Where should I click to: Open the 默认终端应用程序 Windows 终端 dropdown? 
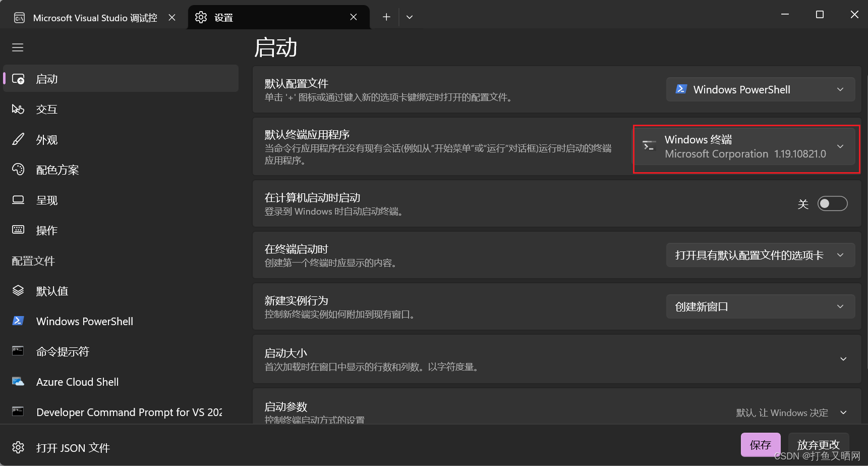745,146
